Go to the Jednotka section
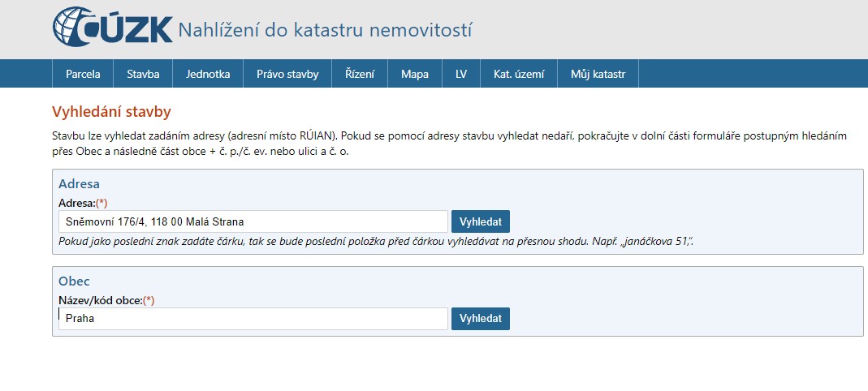The height and width of the screenshot is (391, 868). click(x=208, y=74)
